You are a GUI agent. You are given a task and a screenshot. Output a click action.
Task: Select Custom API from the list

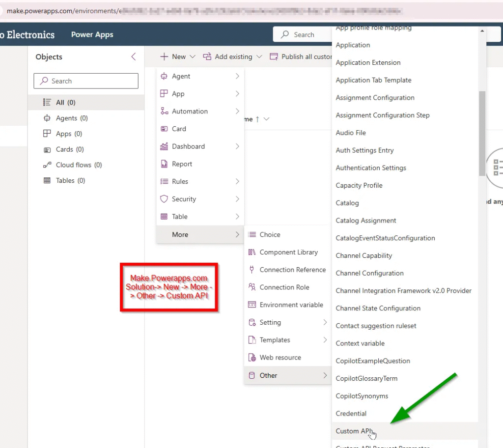click(x=405, y=431)
